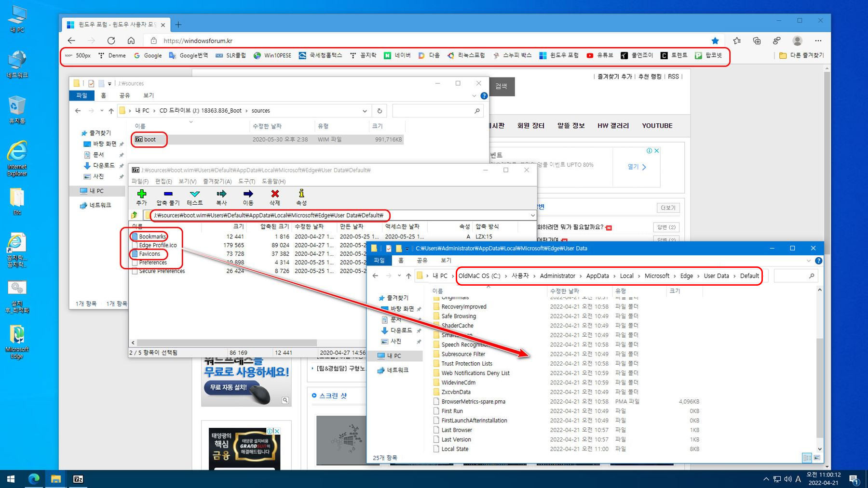The height and width of the screenshot is (488, 868).
Task: Select Edge Profile.ico in 7-Zip list
Action: point(158,245)
